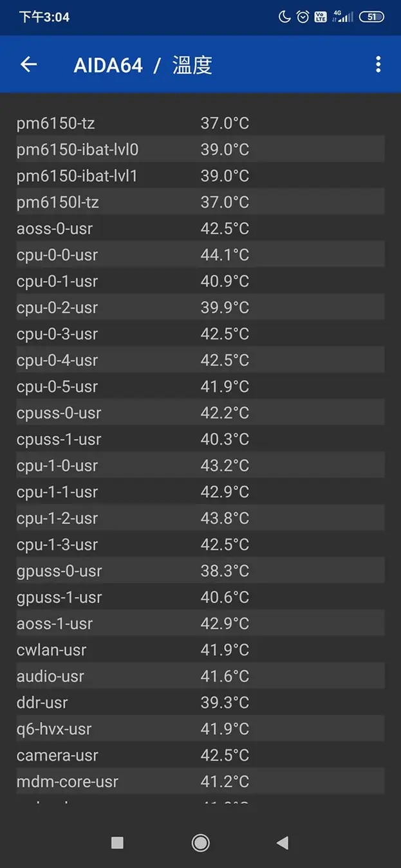Tap the back arrow in the header

[29, 64]
